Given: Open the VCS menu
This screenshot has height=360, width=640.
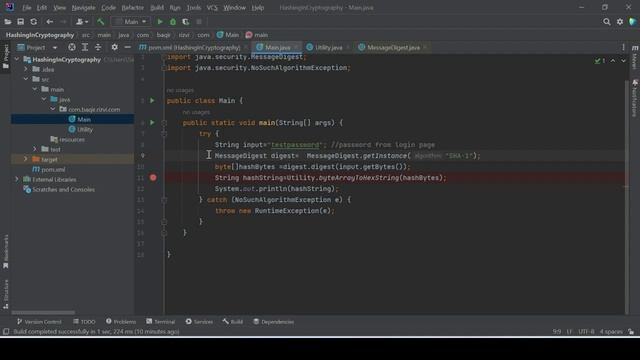Looking at the screenshot, I should coord(212,8).
